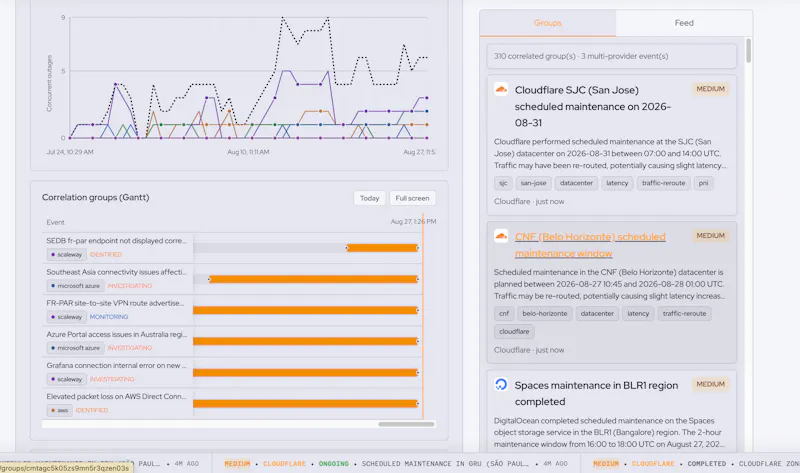Click Gantt bar for Elevated packet loss
Viewport: 800px width, 473px height.
[306, 404]
